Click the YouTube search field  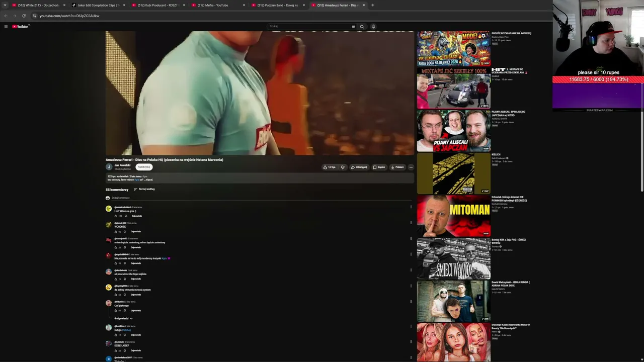pyautogui.click(x=309, y=27)
